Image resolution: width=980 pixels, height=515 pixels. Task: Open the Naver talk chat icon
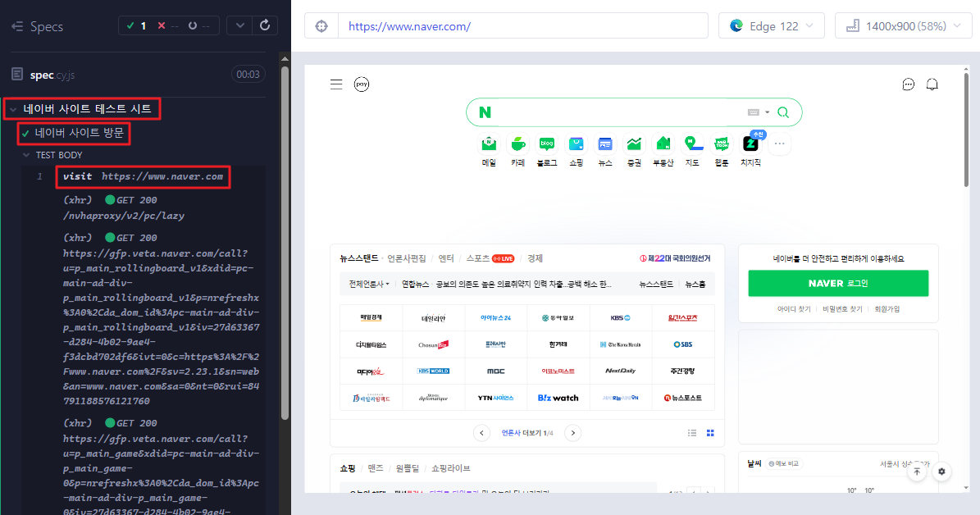pos(908,84)
